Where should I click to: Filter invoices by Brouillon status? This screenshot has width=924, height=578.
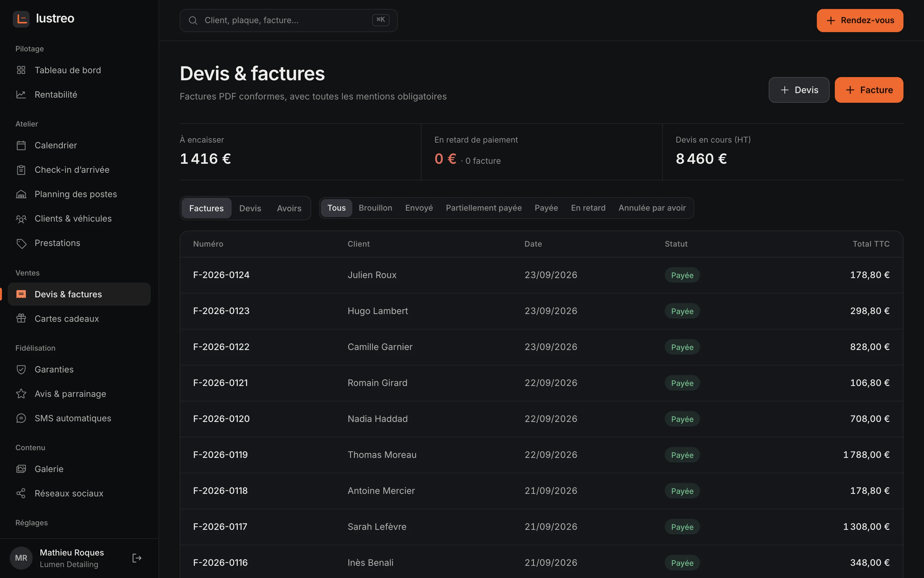click(375, 207)
